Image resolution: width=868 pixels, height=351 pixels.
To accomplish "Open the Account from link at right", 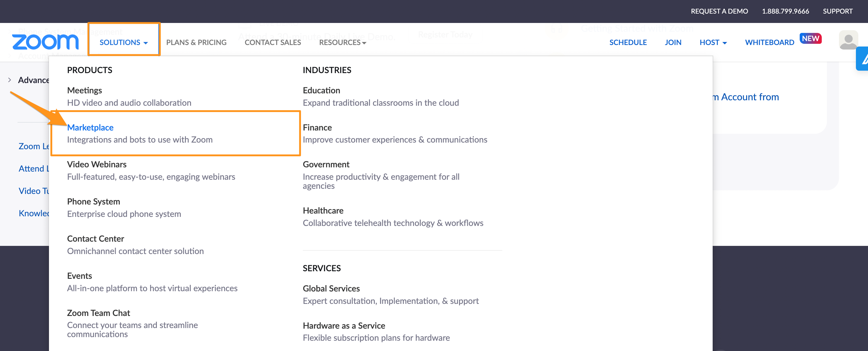I will [746, 97].
